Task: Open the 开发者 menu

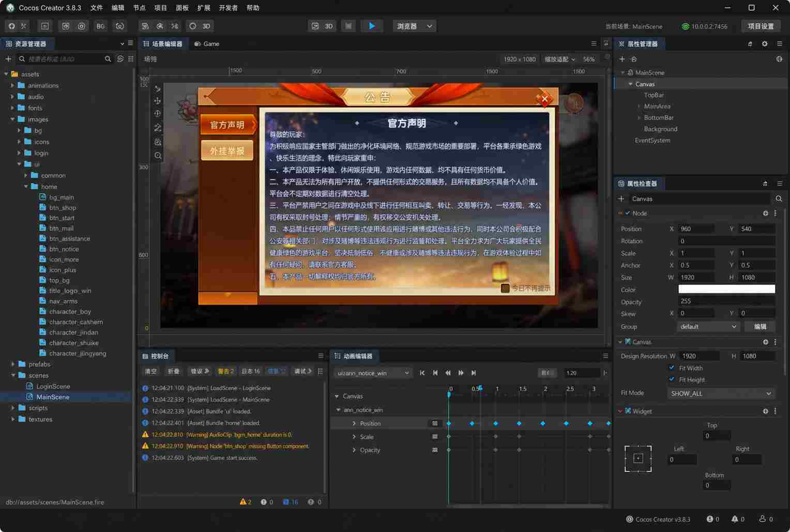Action: pyautogui.click(x=228, y=8)
